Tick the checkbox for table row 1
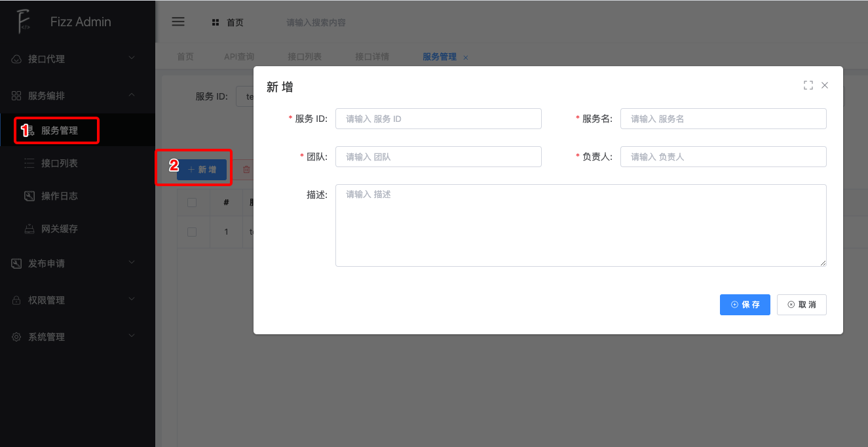The image size is (868, 447). click(193, 231)
